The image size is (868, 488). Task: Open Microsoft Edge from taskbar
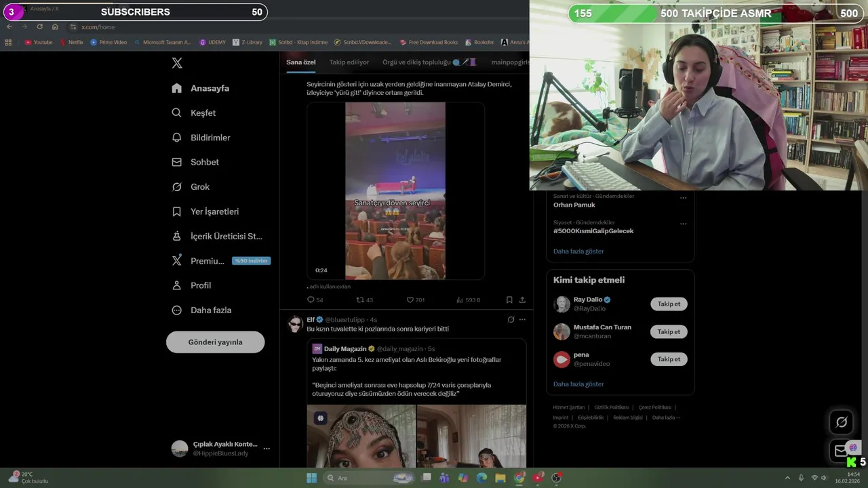(481, 478)
